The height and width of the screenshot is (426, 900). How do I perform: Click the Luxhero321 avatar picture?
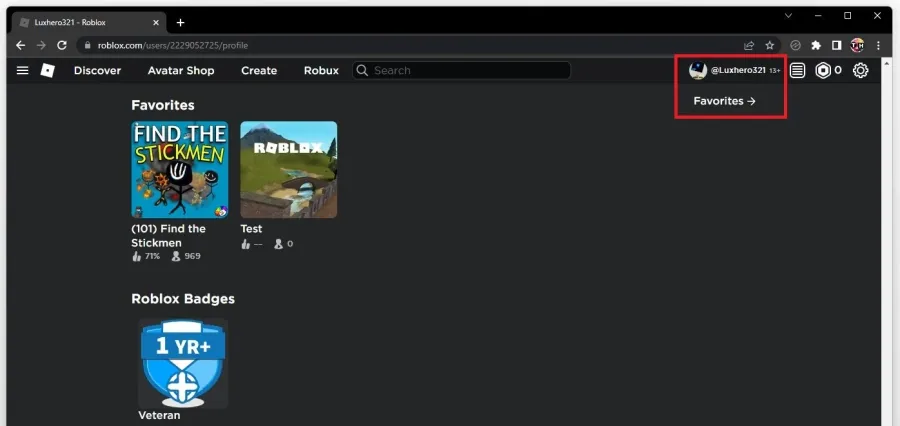698,71
